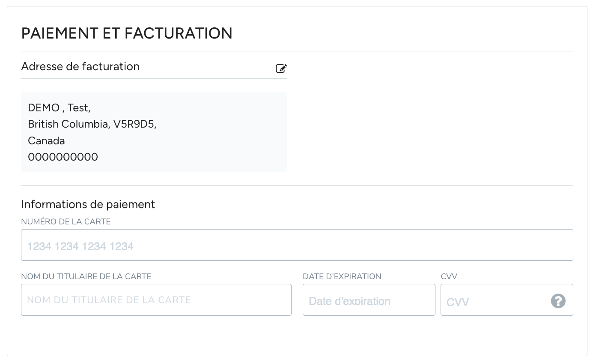Click the edit billing address pencil icon
The height and width of the screenshot is (364, 596).
tap(281, 69)
